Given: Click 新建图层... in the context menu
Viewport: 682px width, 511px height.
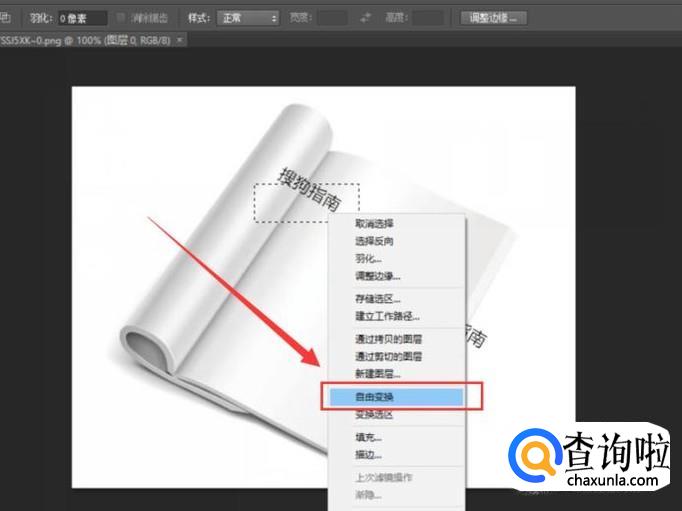Looking at the screenshot, I should pyautogui.click(x=377, y=374).
